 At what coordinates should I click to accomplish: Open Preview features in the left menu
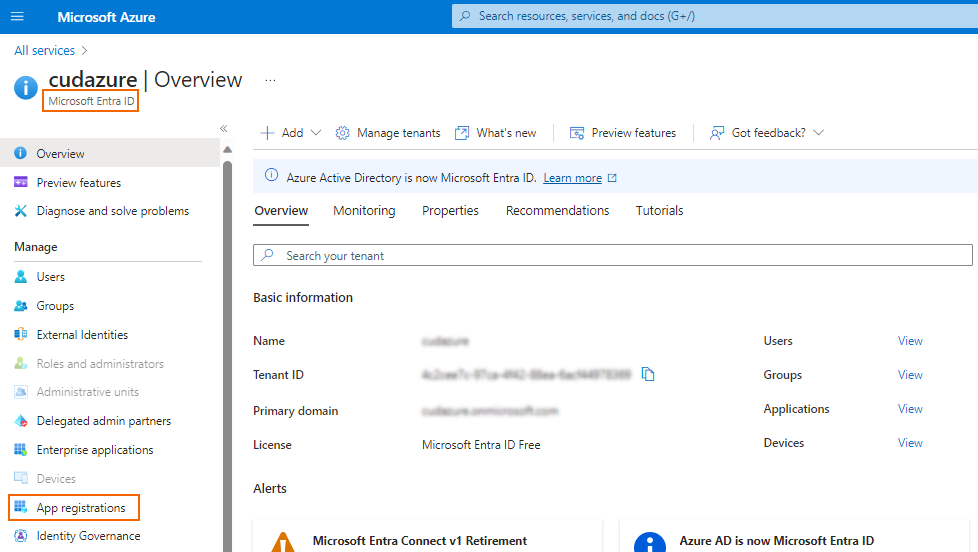click(79, 183)
